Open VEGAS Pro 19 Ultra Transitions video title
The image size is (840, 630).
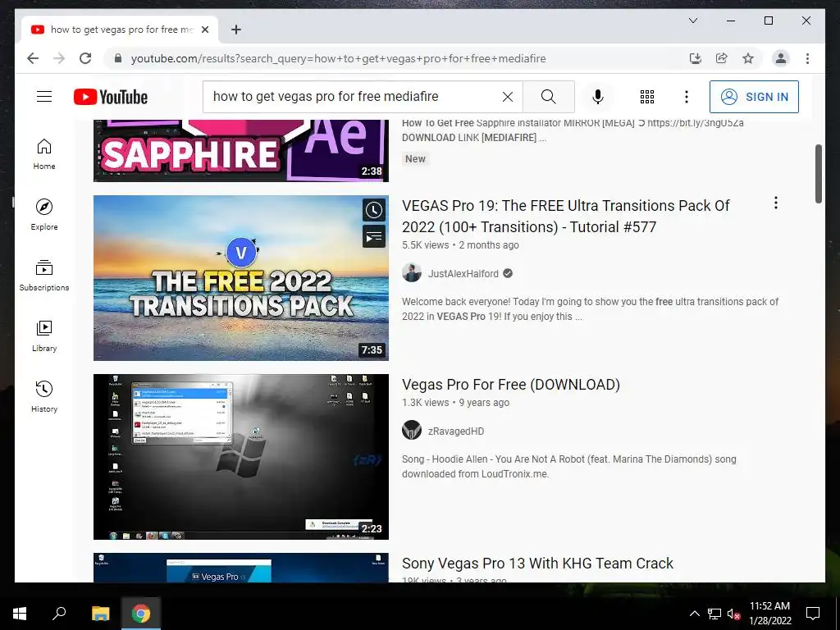[566, 217]
